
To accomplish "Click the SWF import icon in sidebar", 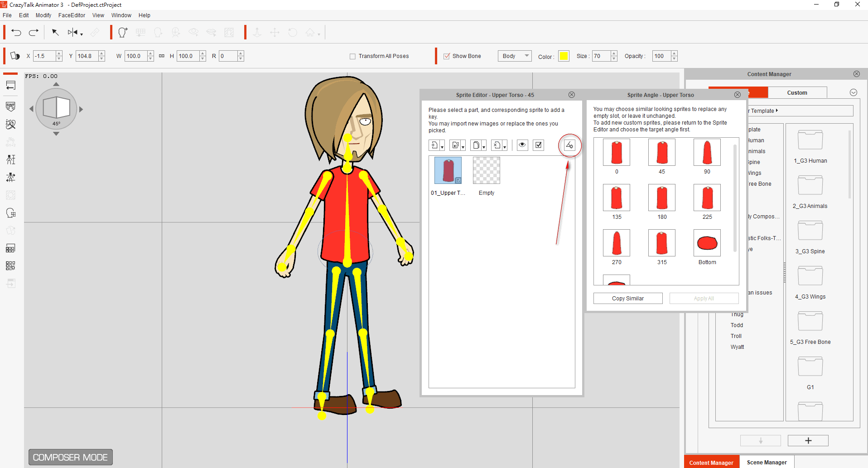I will pos(11,106).
